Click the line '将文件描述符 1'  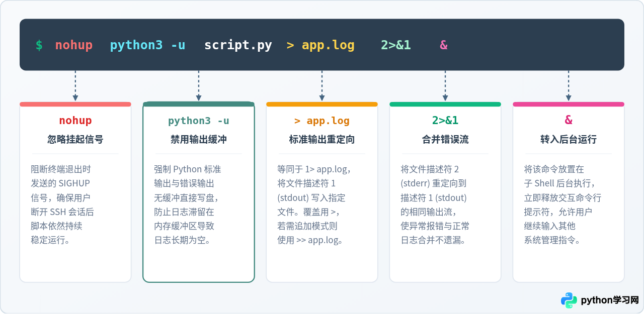point(306,183)
